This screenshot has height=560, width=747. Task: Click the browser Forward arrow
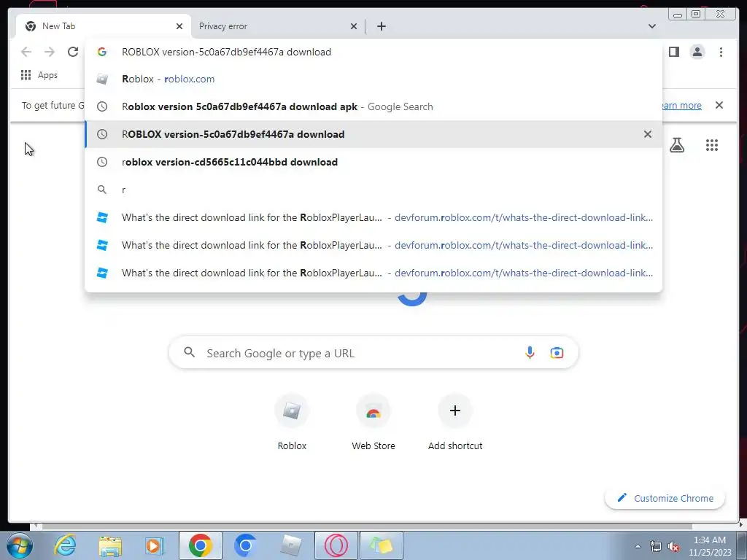click(x=50, y=52)
